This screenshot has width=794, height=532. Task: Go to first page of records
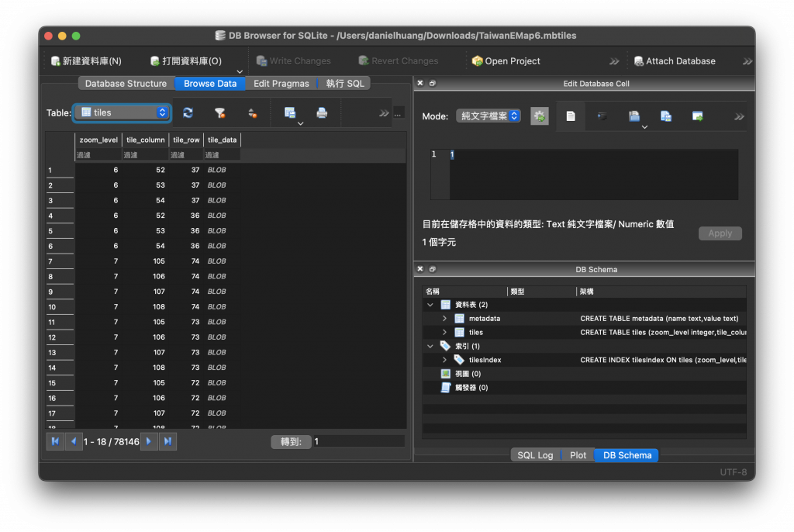(55, 441)
